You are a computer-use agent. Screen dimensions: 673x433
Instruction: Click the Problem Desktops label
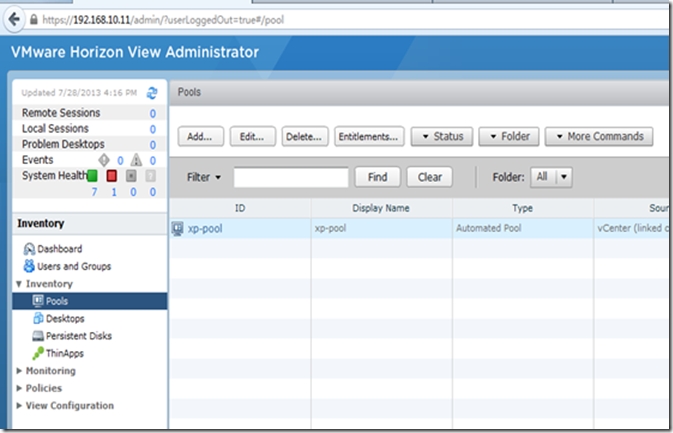[x=63, y=144]
